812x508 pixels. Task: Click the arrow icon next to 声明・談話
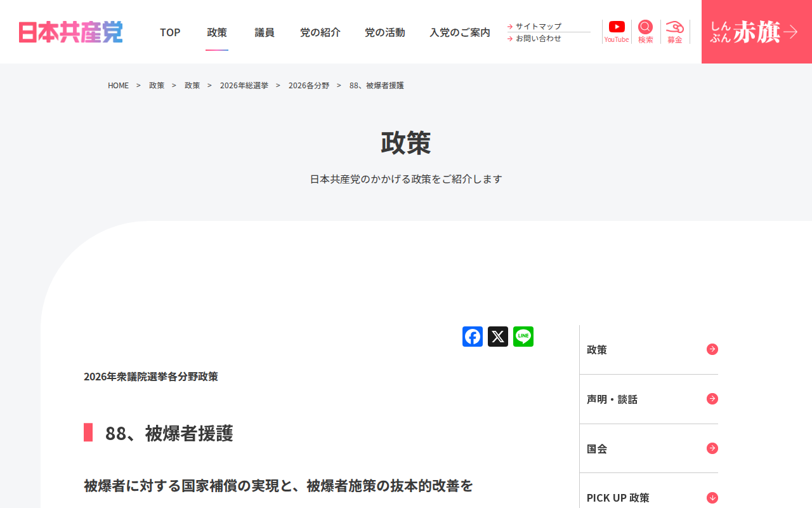[x=712, y=399]
